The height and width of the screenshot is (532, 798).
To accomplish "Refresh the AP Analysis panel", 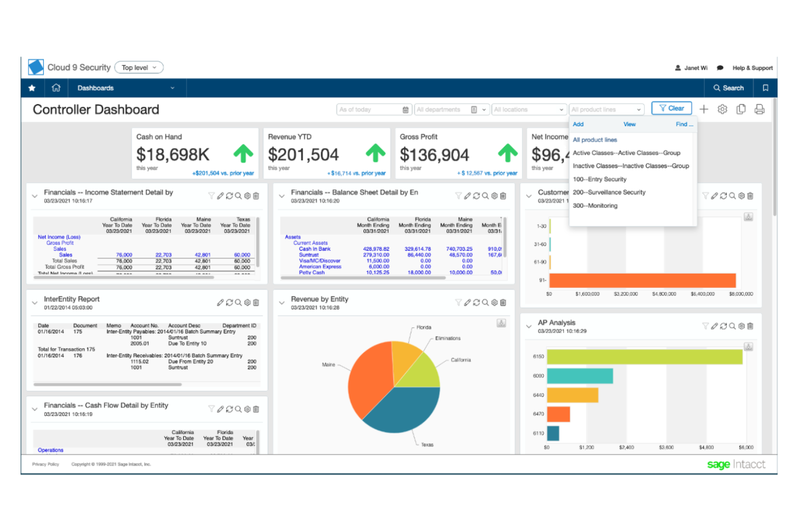I will [724, 326].
